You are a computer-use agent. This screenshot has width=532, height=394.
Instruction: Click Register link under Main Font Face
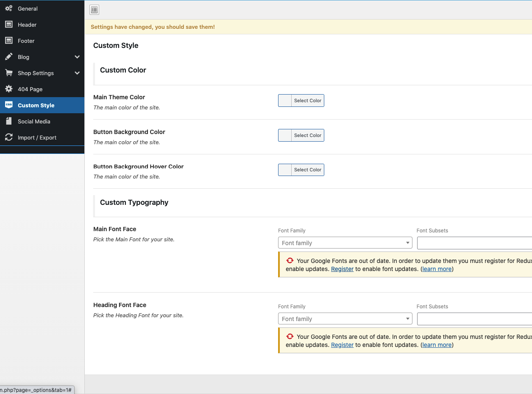tap(342, 269)
